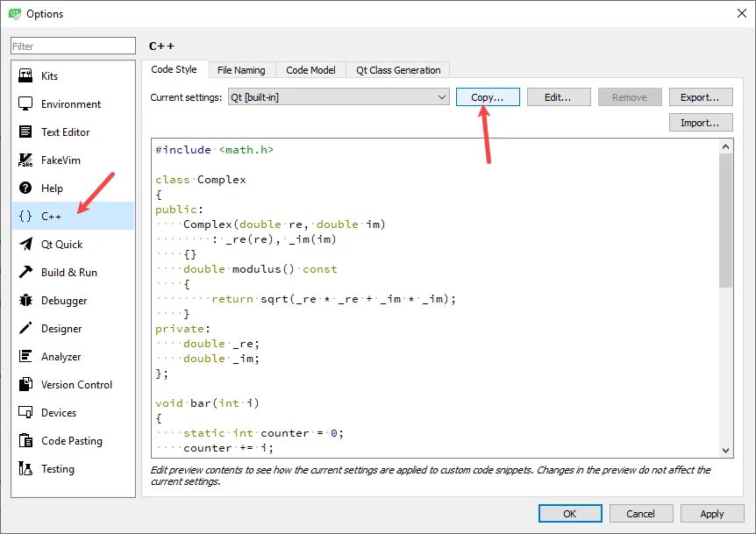Click the preview scrollbar up arrow
This screenshot has width=756, height=534.
[725, 146]
